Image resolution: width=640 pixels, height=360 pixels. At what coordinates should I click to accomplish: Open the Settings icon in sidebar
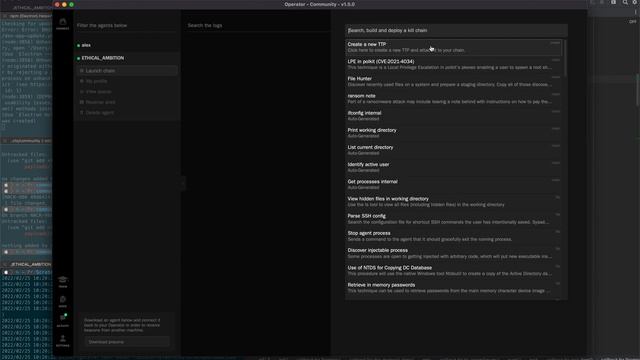tap(62, 341)
